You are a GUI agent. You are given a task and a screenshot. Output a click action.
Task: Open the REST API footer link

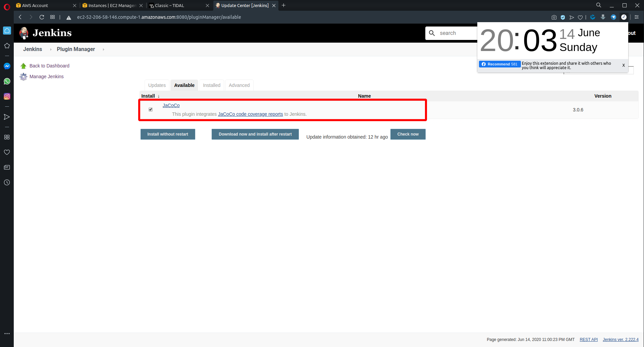click(x=589, y=340)
